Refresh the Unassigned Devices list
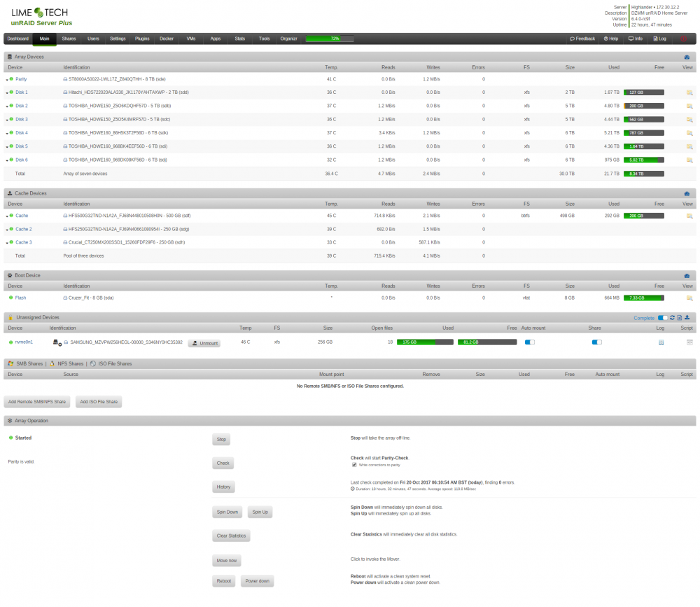Viewport: 700px width, 607px height. coord(672,318)
